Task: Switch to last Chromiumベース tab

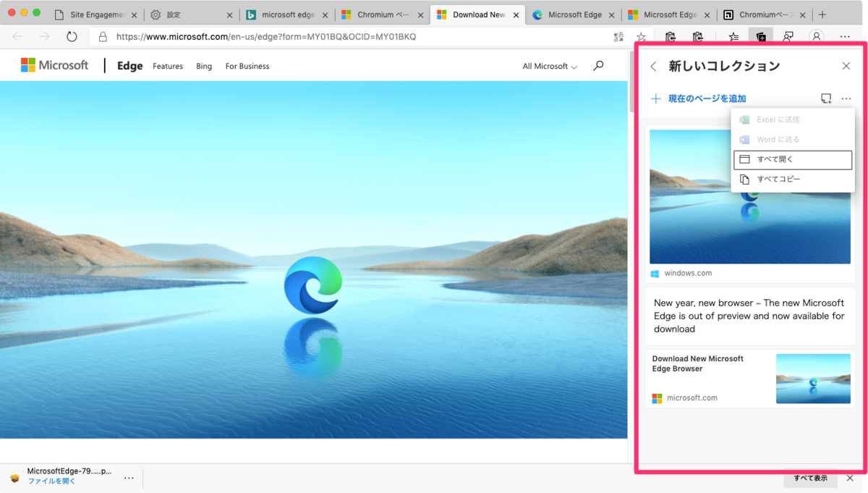Action: (x=765, y=14)
